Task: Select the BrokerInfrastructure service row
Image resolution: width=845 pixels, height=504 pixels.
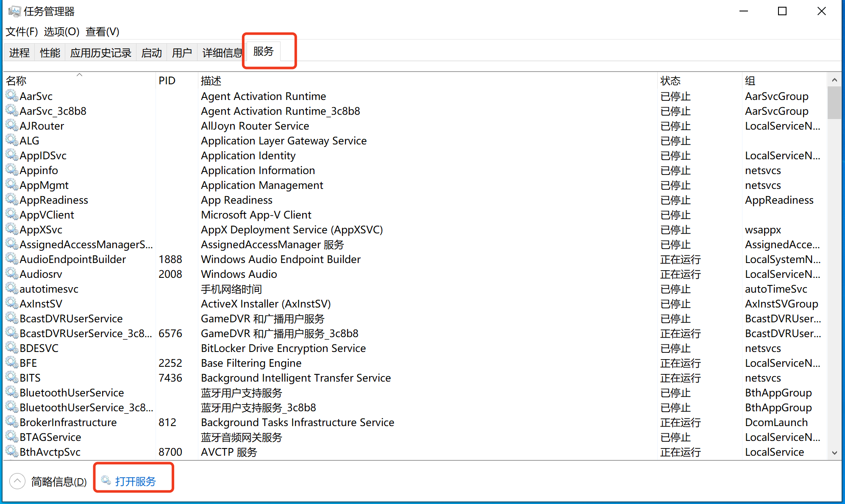Action: click(68, 422)
